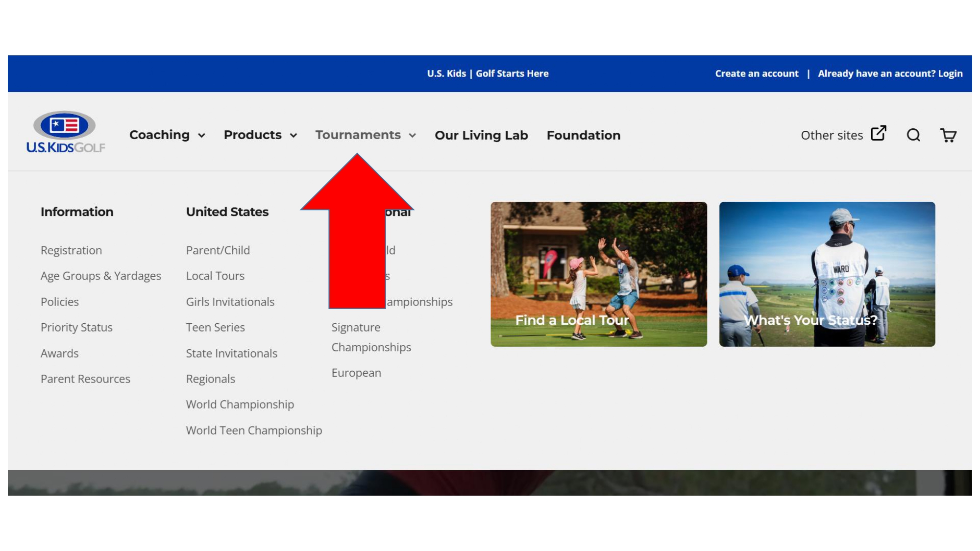This screenshot has height=551, width=980.
Task: Select Priority Status link
Action: (76, 327)
